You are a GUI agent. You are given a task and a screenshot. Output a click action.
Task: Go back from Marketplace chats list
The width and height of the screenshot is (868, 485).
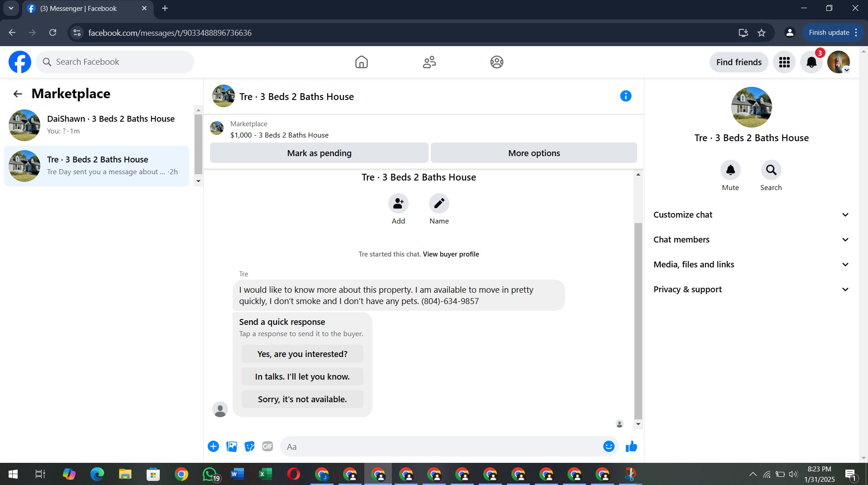(x=18, y=94)
